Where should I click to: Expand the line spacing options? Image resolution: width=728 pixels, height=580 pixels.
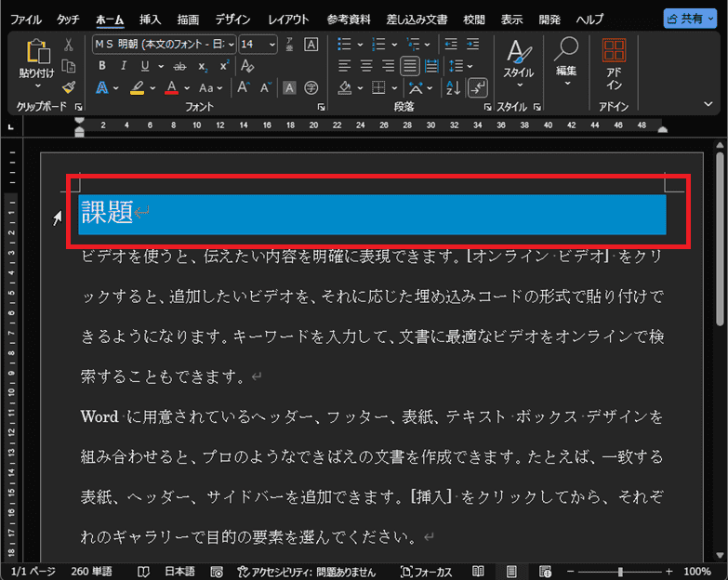point(460,66)
